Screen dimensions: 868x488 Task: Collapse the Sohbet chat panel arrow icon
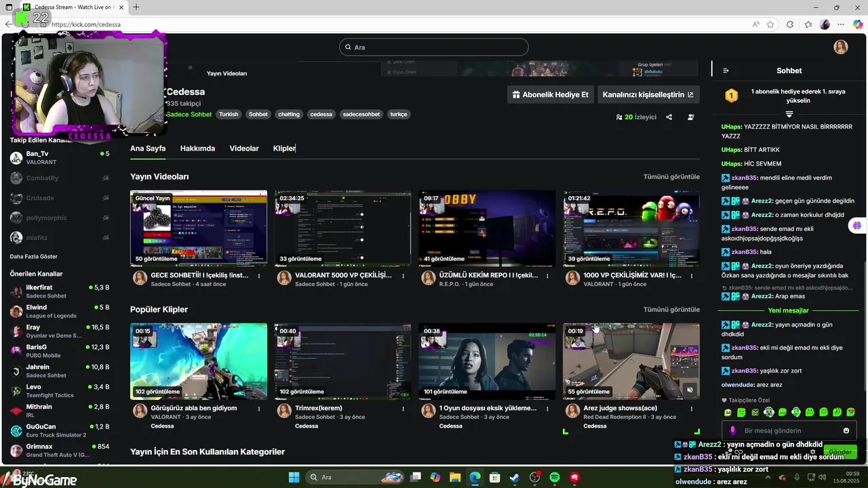pyautogui.click(x=726, y=70)
